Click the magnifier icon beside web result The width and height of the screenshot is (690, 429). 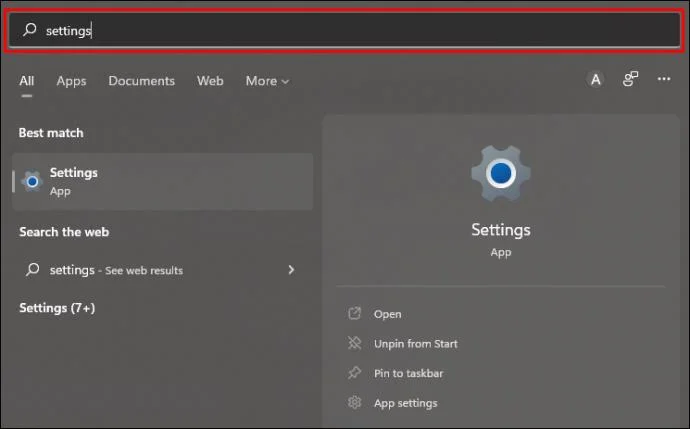tap(32, 269)
